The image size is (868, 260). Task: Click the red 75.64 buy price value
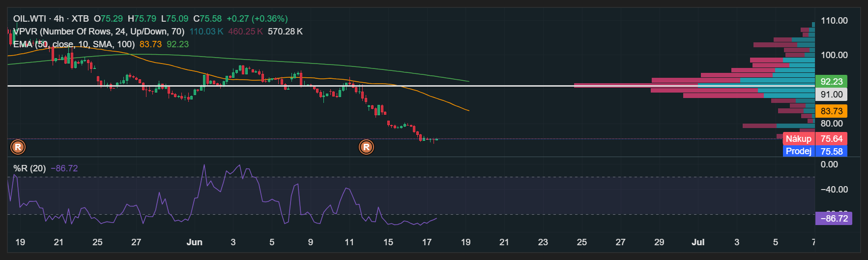[x=832, y=139]
